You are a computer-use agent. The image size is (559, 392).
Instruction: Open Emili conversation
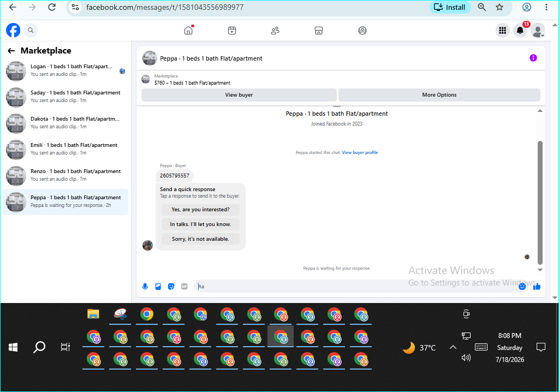click(x=66, y=149)
